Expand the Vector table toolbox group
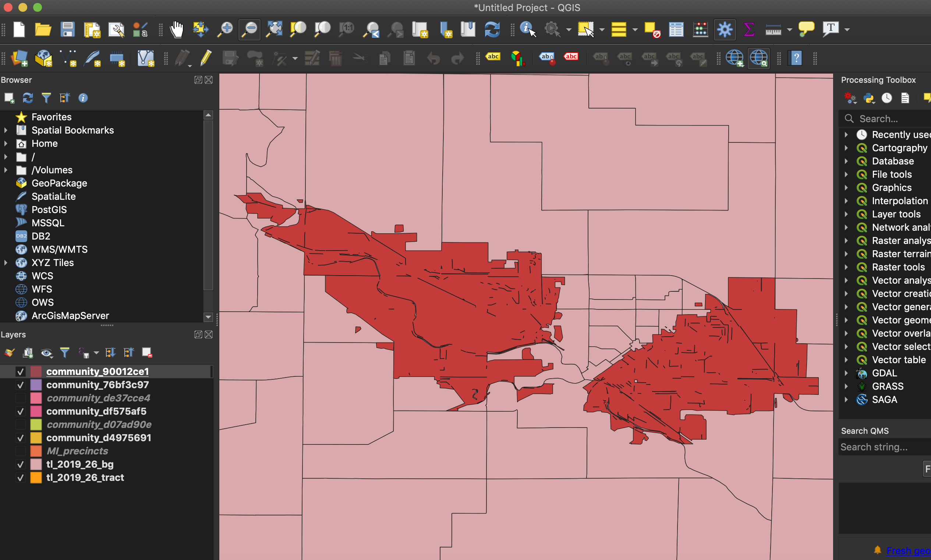Viewport: 931px width, 560px height. (846, 360)
